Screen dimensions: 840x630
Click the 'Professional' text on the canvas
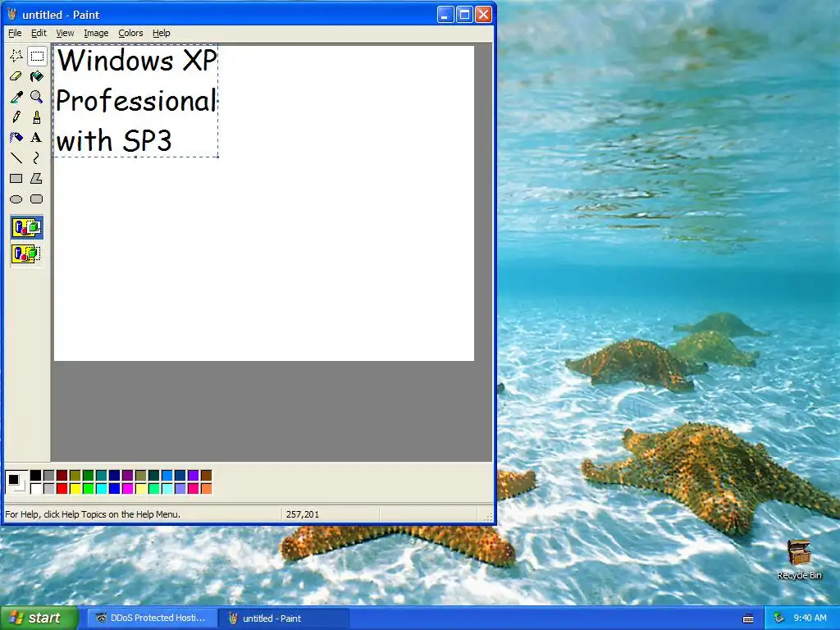point(135,101)
